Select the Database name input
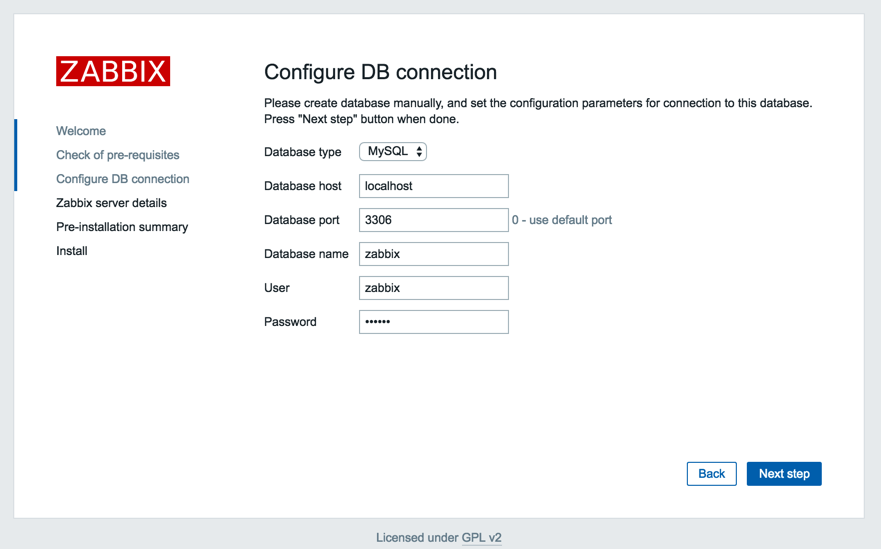Viewport: 881px width, 549px height. coord(434,254)
